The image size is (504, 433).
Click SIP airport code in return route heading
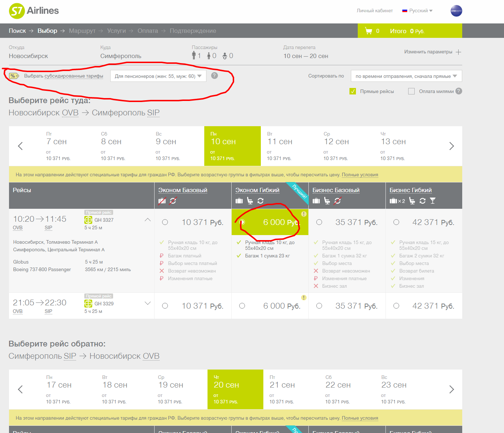(70, 356)
